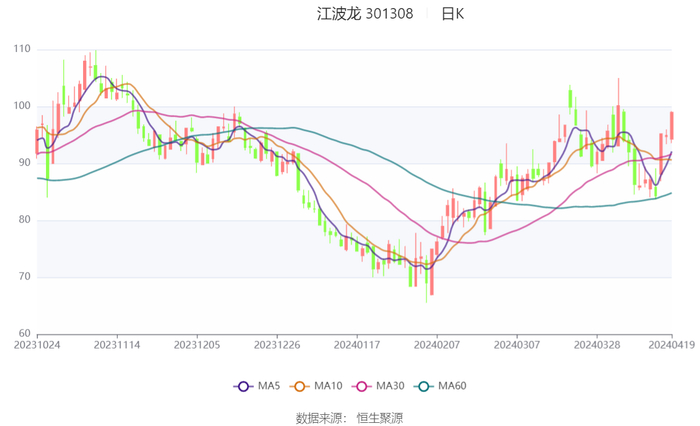
Task: Click the 恒生聚源 data source text
Action: point(380,417)
